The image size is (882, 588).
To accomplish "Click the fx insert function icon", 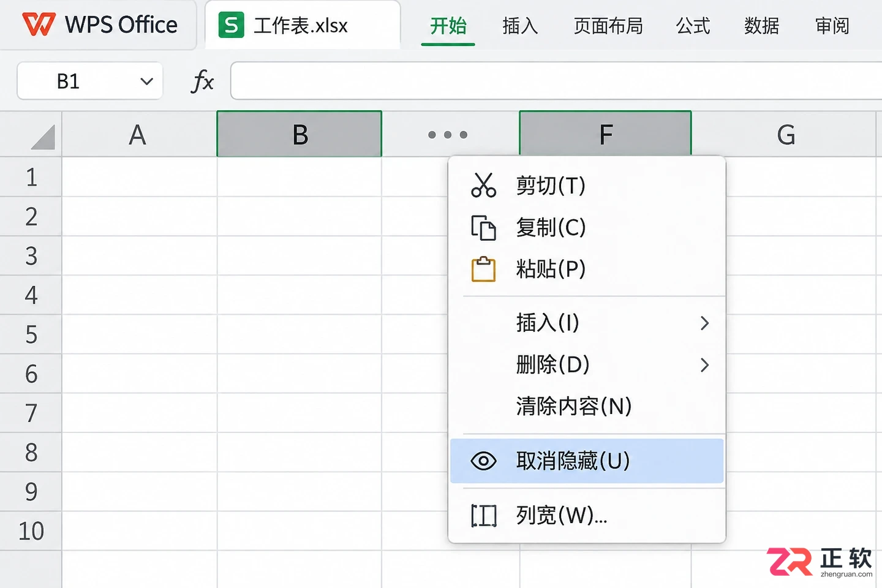I will point(202,81).
